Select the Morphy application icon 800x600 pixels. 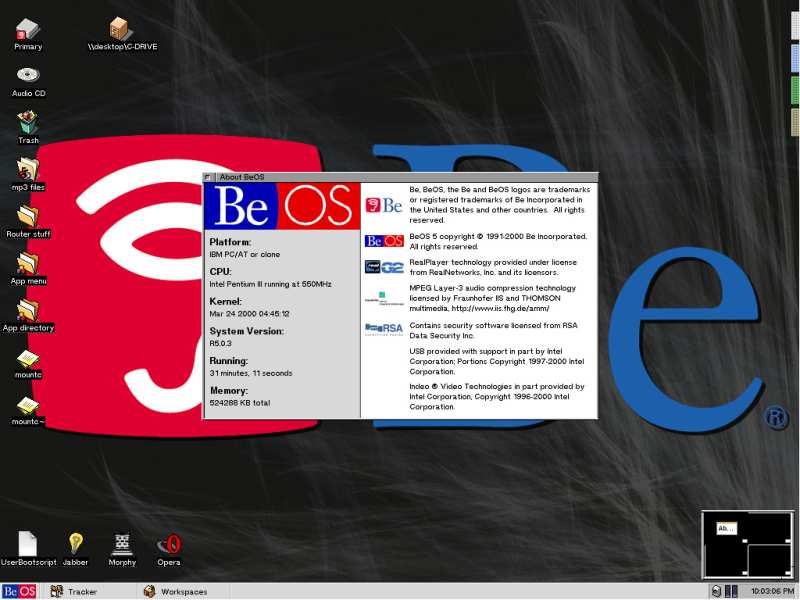[x=122, y=545]
